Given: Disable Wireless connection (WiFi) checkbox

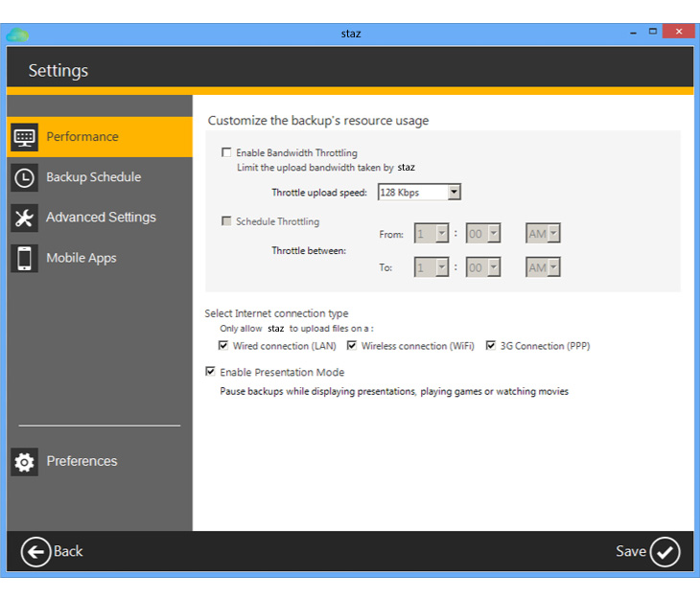Looking at the screenshot, I should [352, 346].
